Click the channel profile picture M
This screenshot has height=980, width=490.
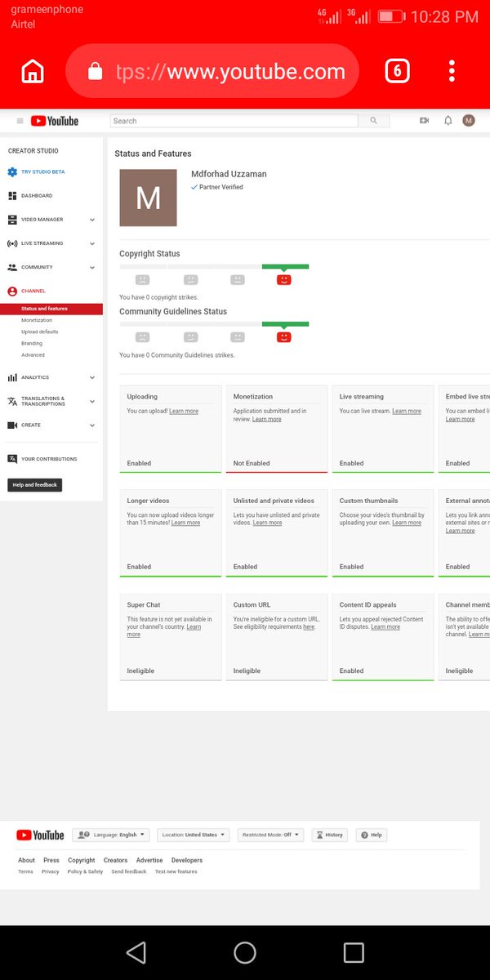148,198
